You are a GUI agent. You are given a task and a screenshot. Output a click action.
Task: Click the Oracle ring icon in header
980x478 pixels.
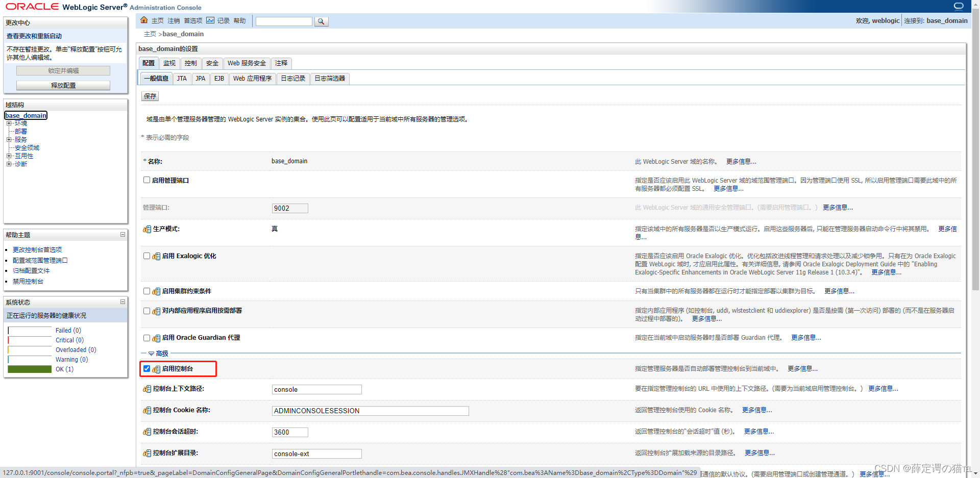[x=959, y=6]
